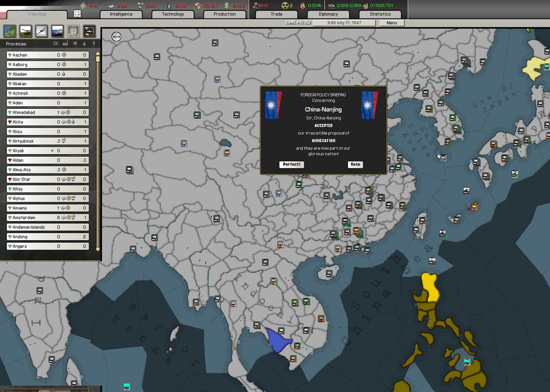Viewport: 550px width, 392px height.
Task: Click the industrial capacity icon near 2329/2369
Action: [x=331, y=5]
